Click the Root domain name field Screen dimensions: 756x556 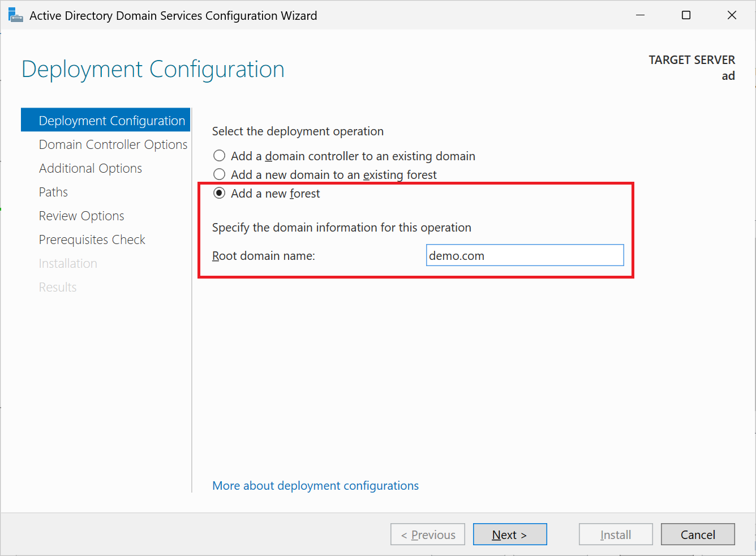[x=525, y=255]
